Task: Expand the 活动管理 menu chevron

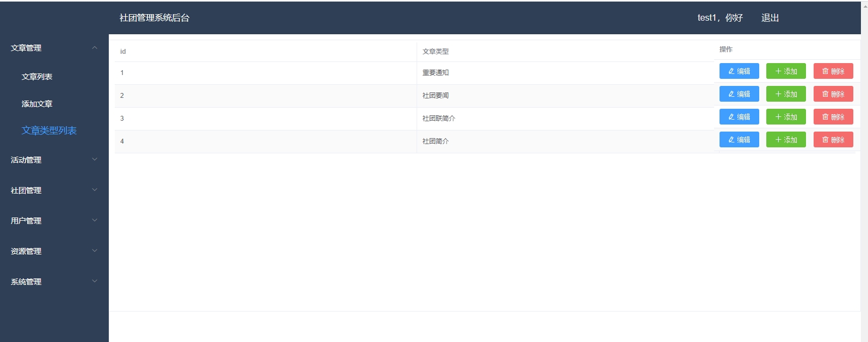Action: click(95, 159)
